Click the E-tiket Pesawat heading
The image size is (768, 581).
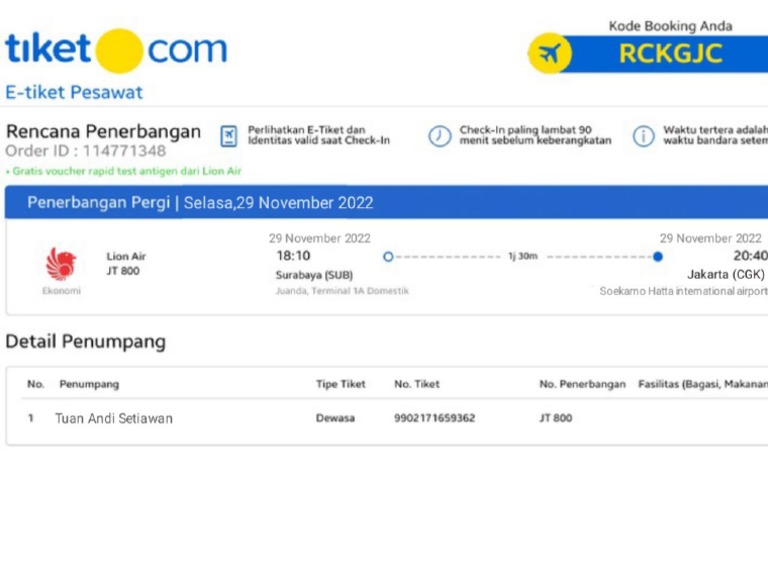[x=74, y=92]
